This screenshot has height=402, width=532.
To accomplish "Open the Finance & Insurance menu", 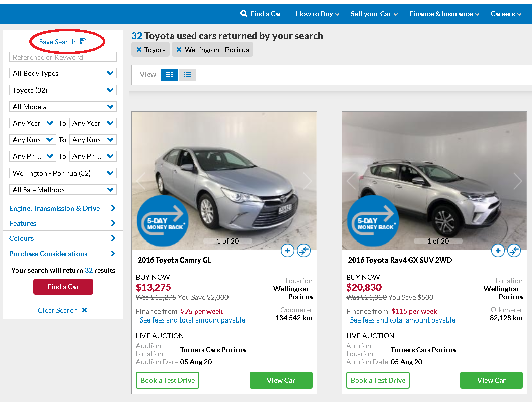I will tap(444, 14).
